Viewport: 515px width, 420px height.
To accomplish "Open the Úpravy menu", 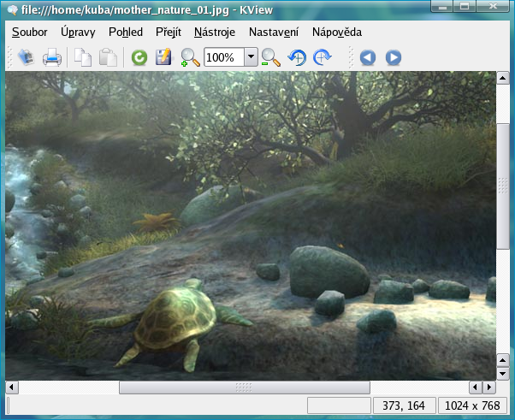I will pyautogui.click(x=78, y=33).
